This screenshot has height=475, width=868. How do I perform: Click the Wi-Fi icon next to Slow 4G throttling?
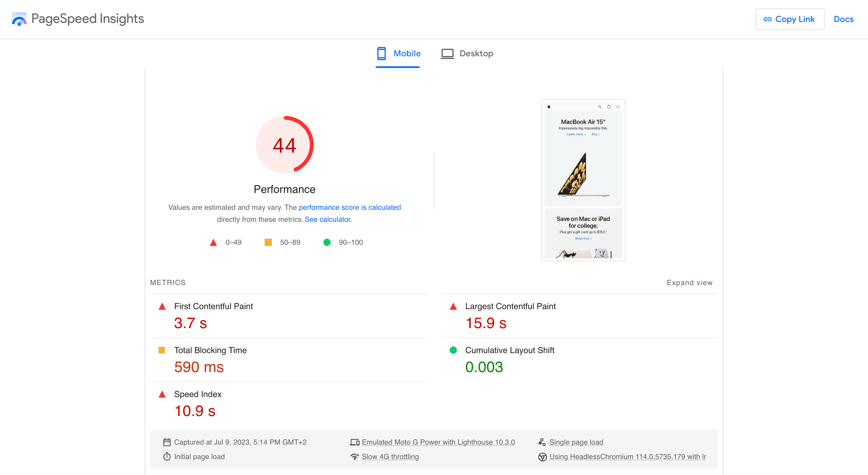355,456
